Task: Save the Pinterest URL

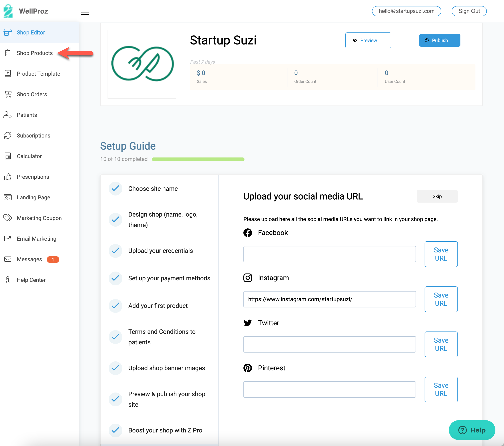Action: point(441,389)
